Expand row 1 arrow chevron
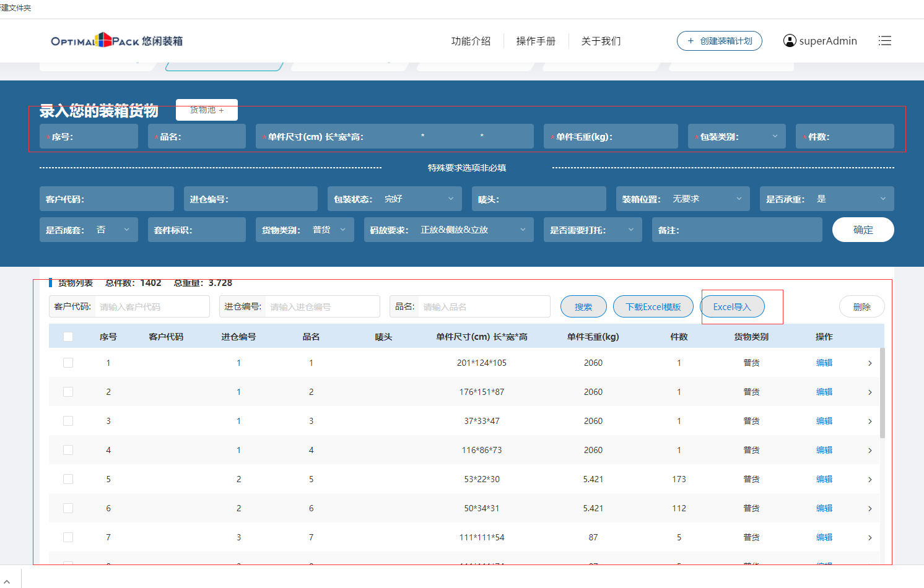This screenshot has height=588, width=924. (x=870, y=363)
